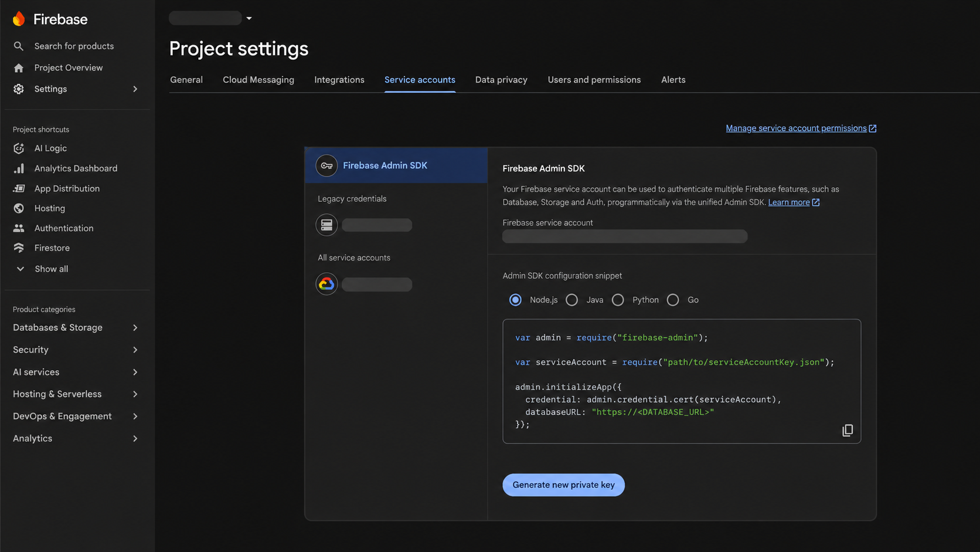Click external link icon next to Learn more
This screenshot has width=980, height=552.
[816, 202]
